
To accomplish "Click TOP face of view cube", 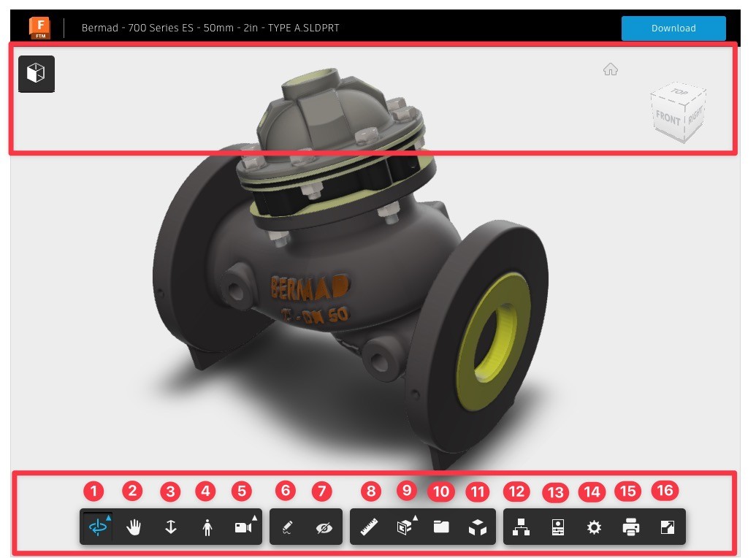I will point(680,91).
